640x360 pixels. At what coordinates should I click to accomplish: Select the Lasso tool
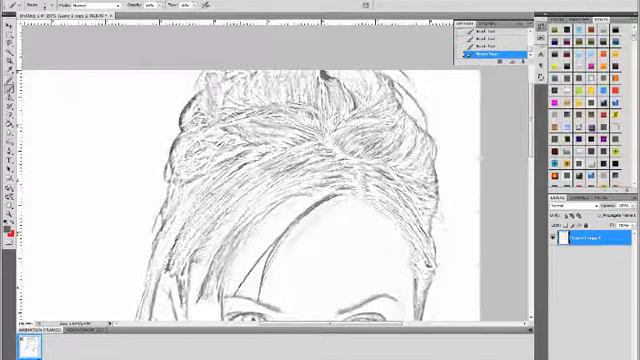coord(9,44)
